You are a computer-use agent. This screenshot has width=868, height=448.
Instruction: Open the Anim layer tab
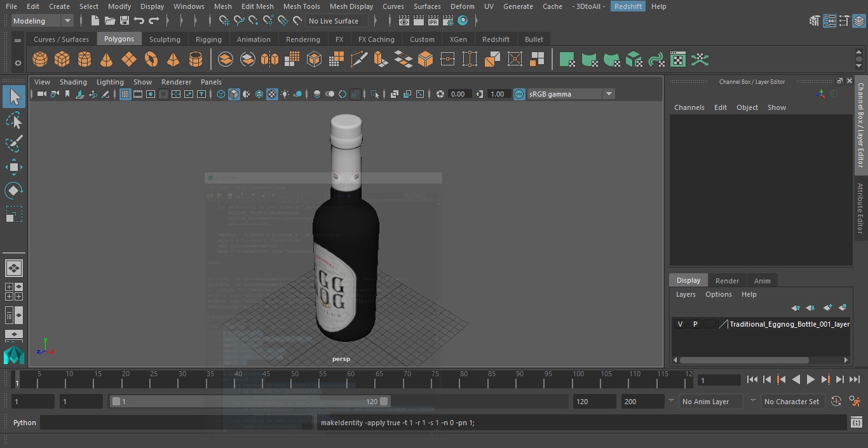(762, 281)
